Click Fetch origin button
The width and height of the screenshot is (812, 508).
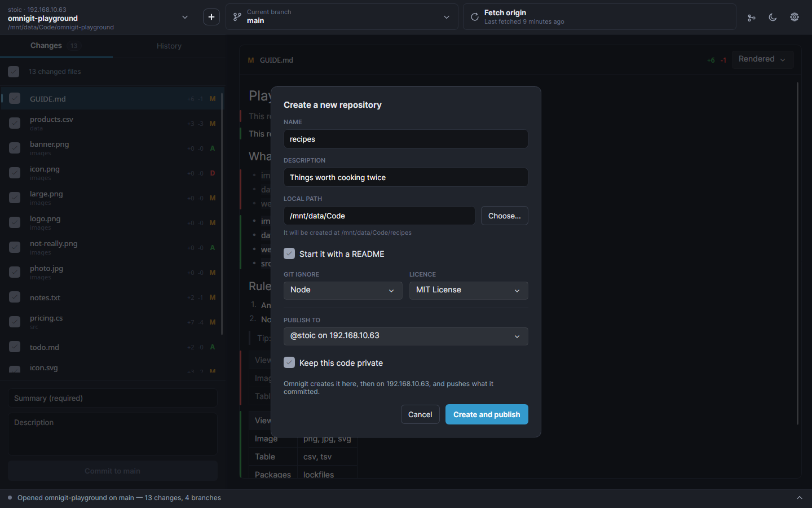(x=599, y=17)
